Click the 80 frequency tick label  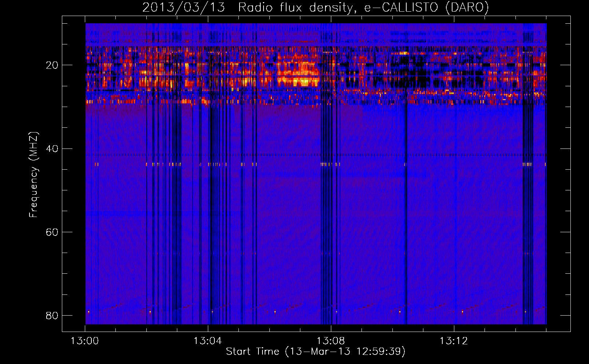point(52,316)
